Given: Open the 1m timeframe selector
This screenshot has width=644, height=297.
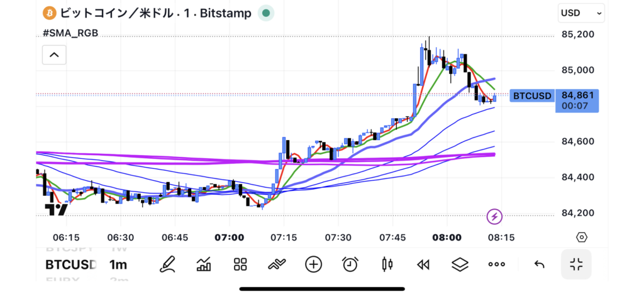Looking at the screenshot, I should (118, 264).
